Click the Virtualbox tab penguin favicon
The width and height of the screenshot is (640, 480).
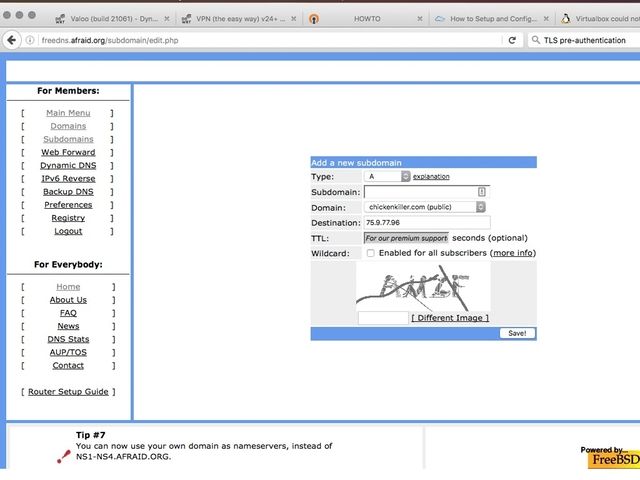(565, 19)
